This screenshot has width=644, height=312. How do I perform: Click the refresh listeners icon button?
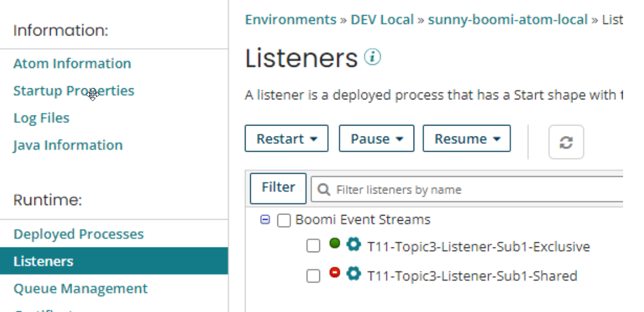[566, 142]
